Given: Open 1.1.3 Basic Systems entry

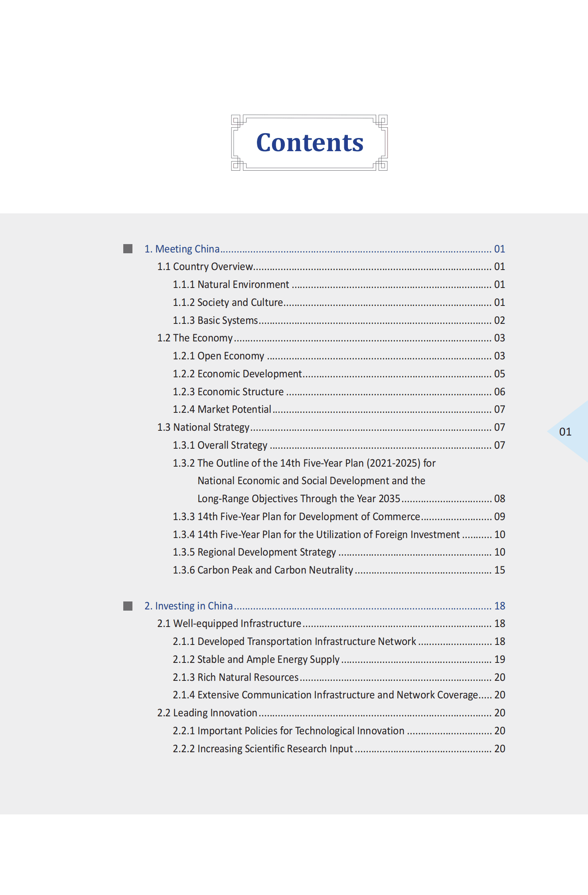Looking at the screenshot, I should (215, 320).
